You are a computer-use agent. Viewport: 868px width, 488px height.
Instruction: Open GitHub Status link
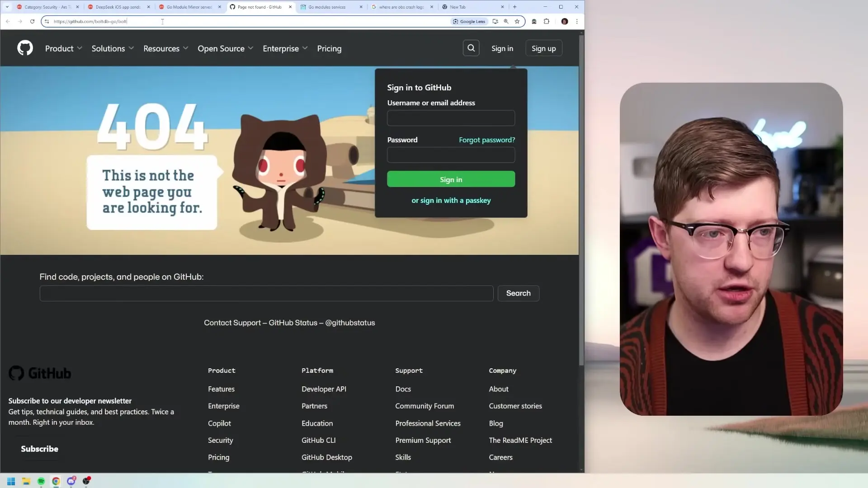[x=293, y=323]
